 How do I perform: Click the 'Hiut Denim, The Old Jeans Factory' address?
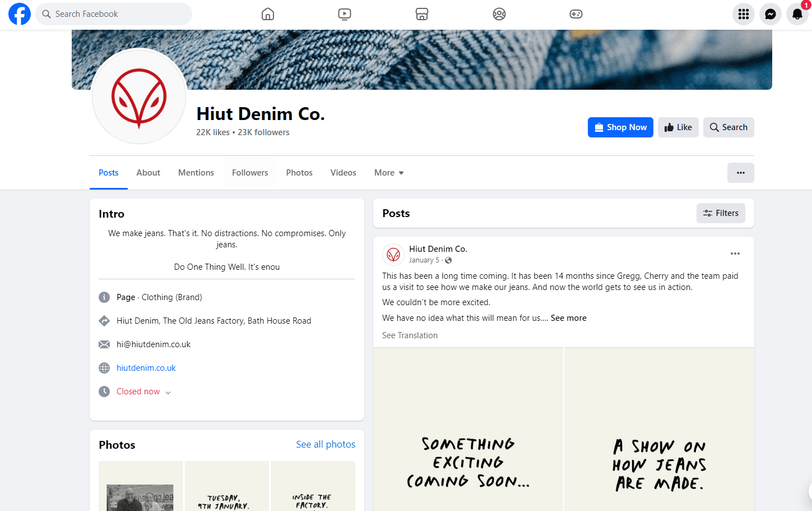click(214, 321)
